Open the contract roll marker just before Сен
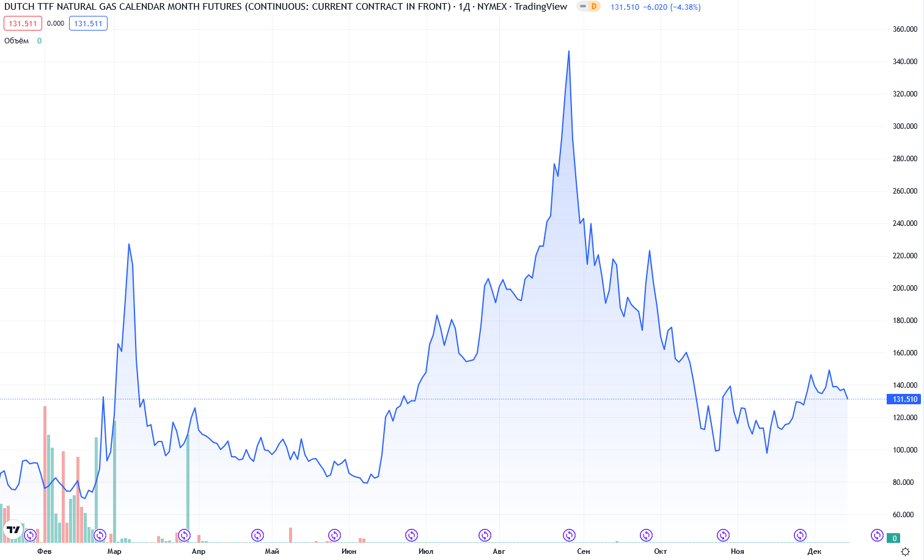This screenshot has height=560, width=924. pyautogui.click(x=569, y=536)
